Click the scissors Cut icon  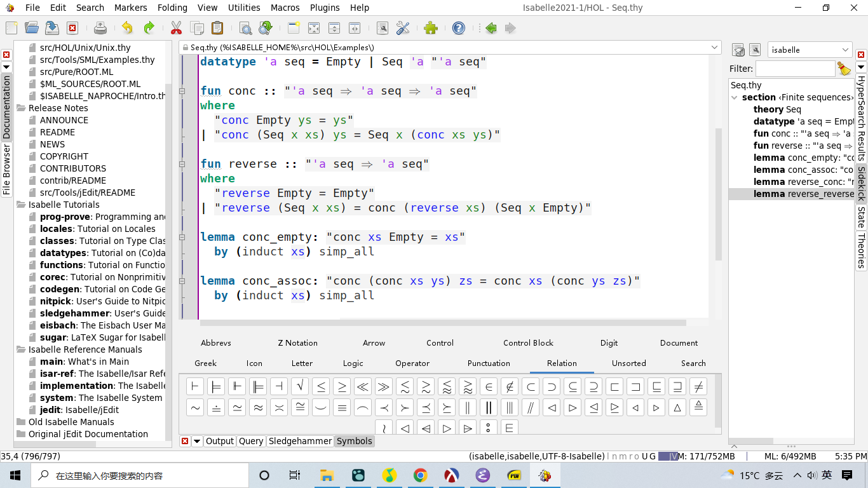pyautogui.click(x=176, y=28)
